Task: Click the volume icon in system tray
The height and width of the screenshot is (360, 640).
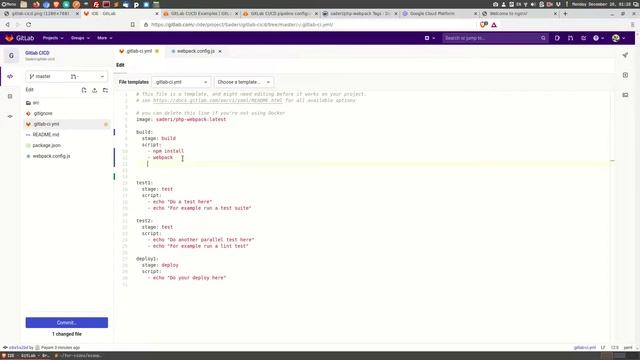Action: (x=533, y=4)
